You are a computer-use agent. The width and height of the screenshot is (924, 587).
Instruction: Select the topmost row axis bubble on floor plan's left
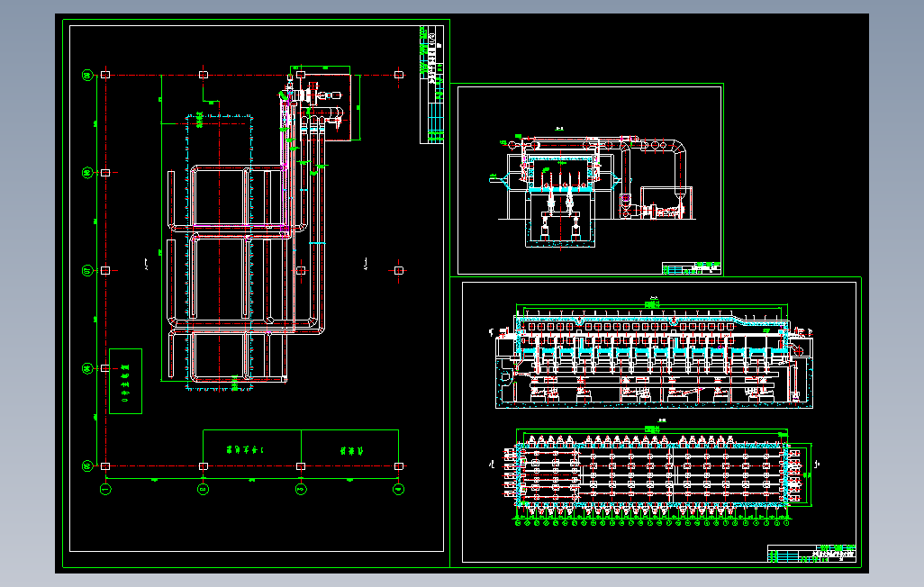87,75
